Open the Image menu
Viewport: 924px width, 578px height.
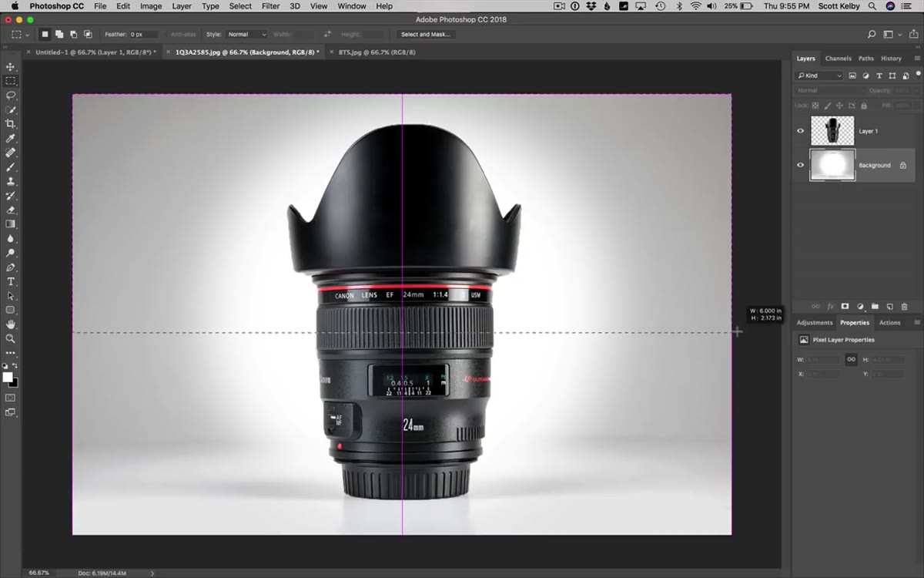pos(151,6)
